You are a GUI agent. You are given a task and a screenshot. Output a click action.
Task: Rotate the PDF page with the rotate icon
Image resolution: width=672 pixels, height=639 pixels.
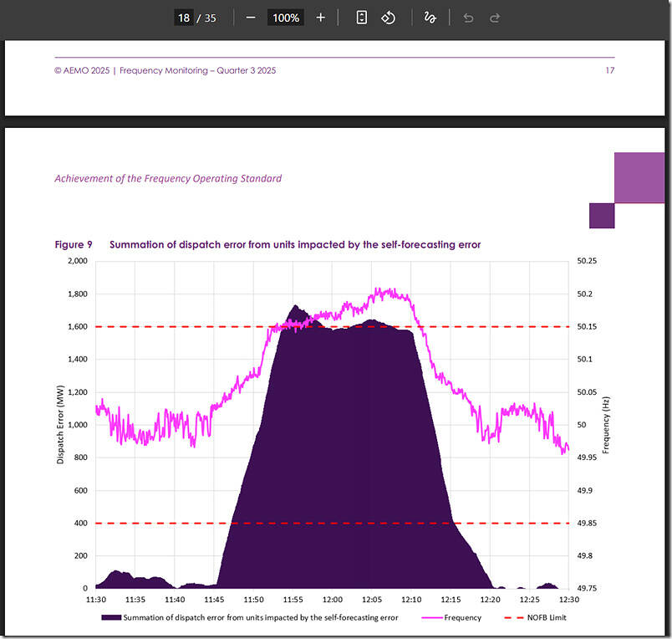point(388,17)
